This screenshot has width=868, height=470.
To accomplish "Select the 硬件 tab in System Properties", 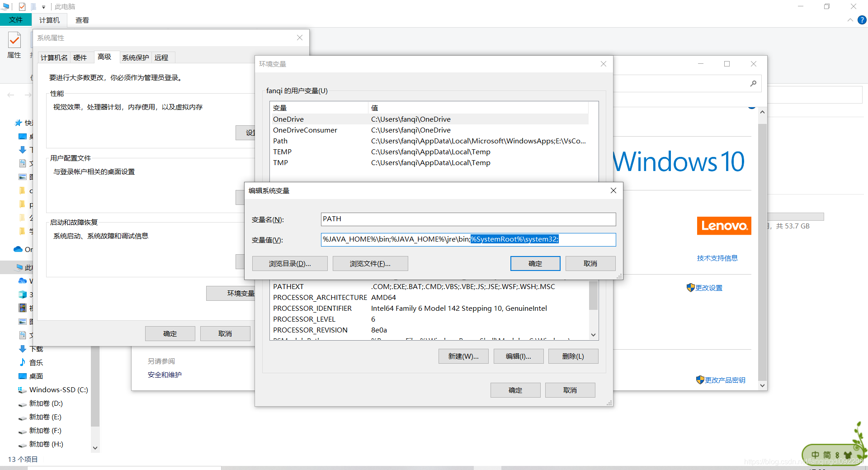I will click(80, 57).
